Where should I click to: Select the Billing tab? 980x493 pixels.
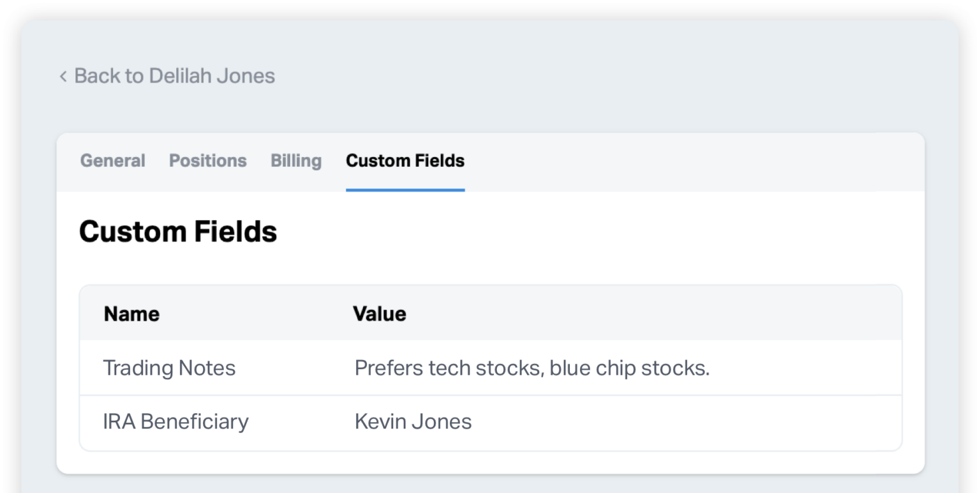(296, 161)
